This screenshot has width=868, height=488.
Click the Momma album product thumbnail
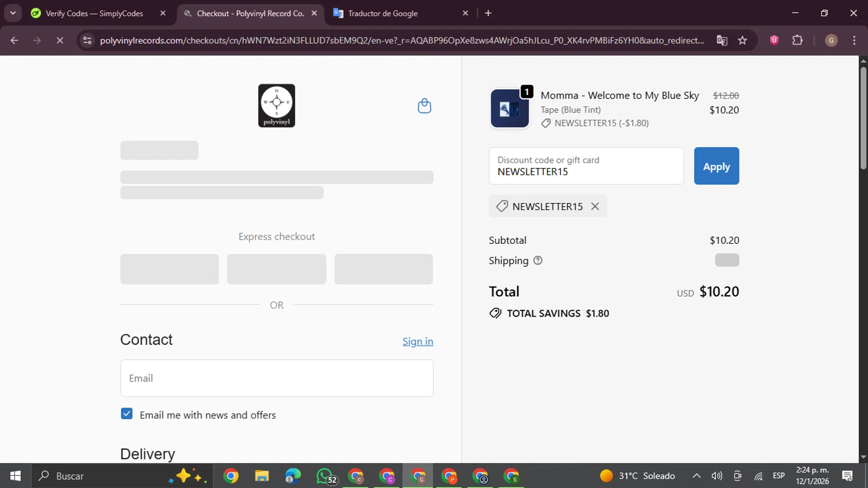510,108
